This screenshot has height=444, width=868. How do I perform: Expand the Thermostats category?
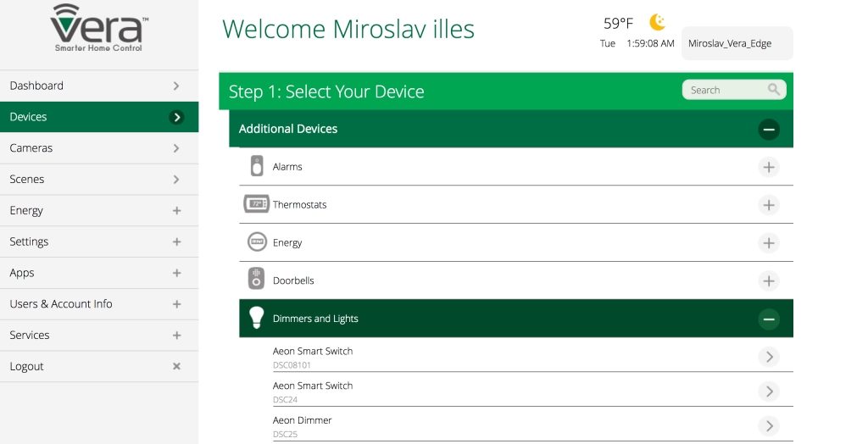[x=768, y=205]
